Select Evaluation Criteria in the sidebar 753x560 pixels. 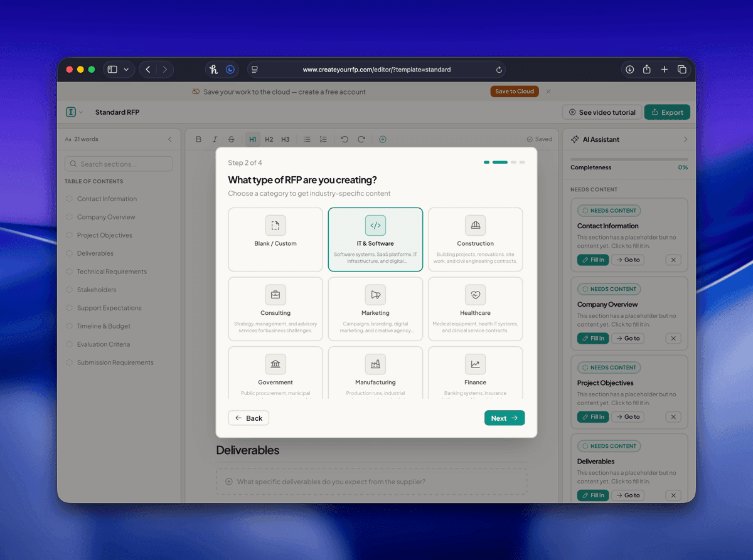point(105,344)
